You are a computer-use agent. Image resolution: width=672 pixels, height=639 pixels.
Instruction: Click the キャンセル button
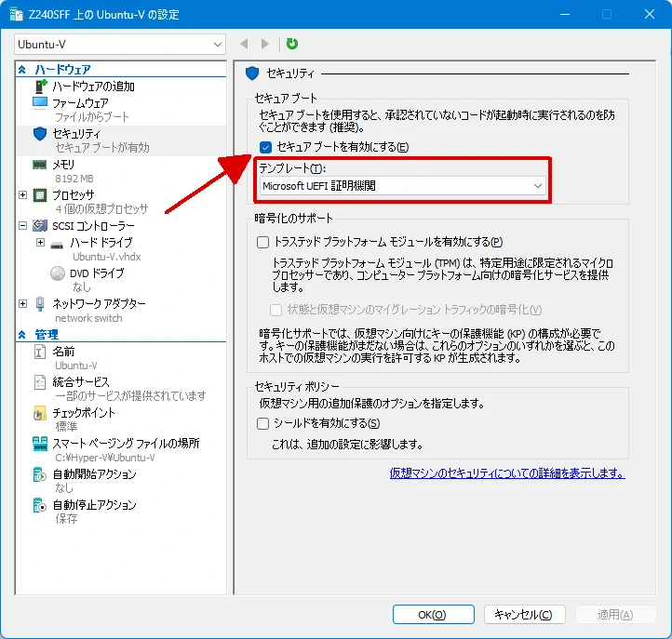524,615
